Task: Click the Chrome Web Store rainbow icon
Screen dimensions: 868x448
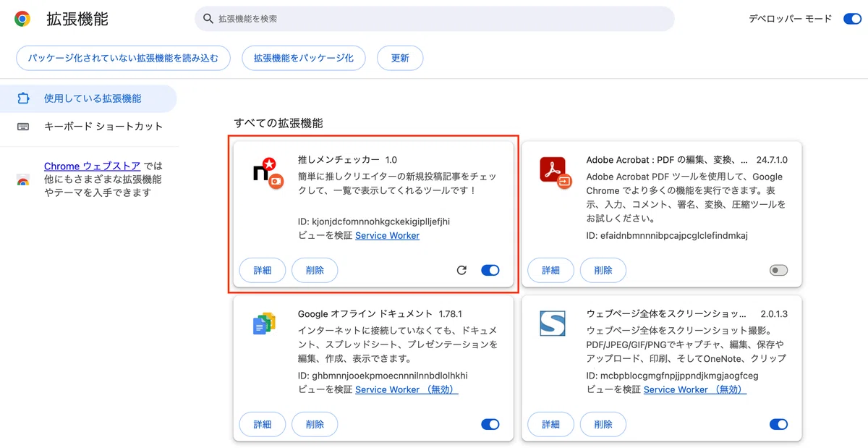Action: [23, 180]
